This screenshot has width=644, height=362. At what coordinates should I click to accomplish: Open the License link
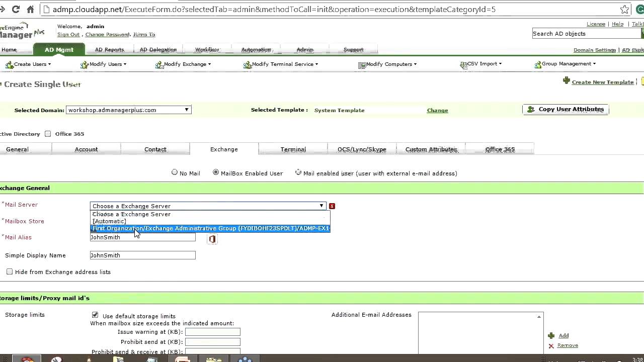coord(596,24)
